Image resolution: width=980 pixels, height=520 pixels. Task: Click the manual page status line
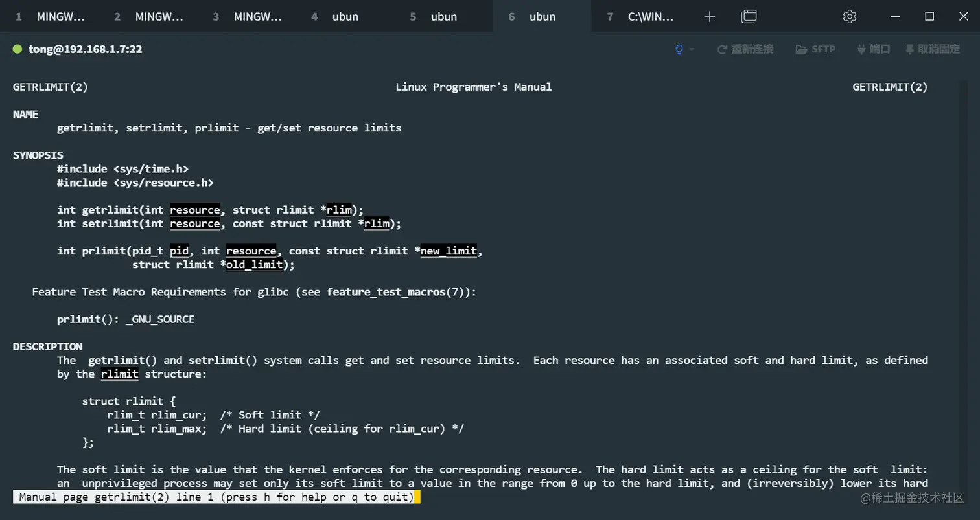tap(216, 497)
